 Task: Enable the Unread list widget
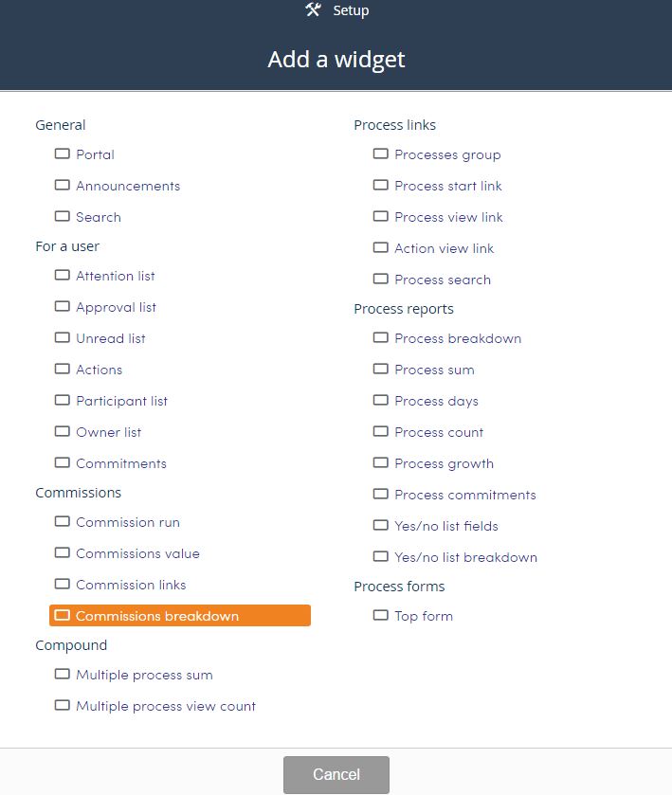63,337
